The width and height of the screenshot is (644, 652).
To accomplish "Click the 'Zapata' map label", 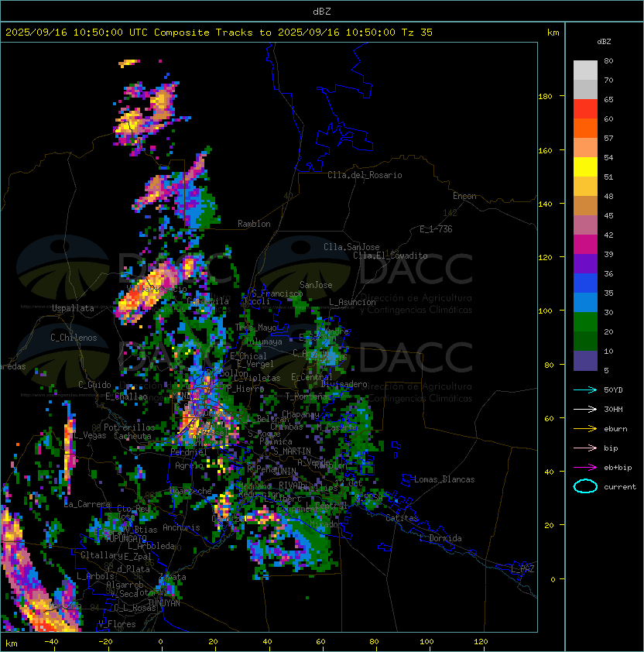I will [173, 577].
